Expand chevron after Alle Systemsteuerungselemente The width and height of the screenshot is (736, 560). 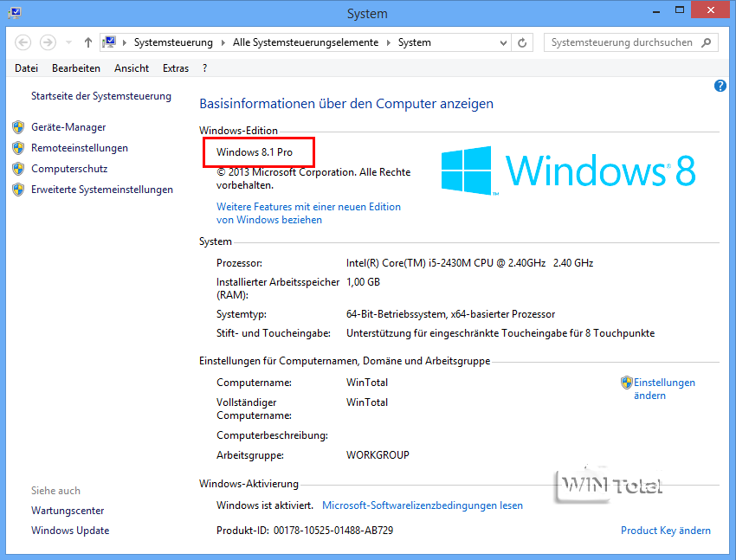(x=389, y=42)
